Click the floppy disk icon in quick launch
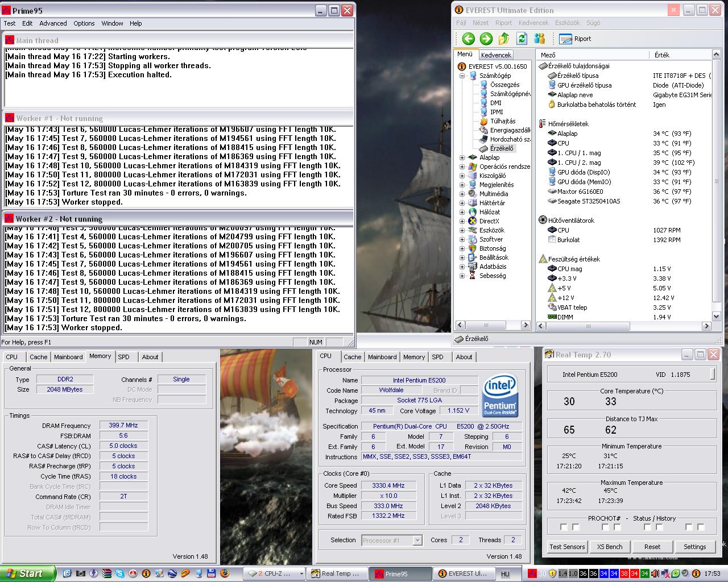The image size is (728, 582). click(212, 573)
